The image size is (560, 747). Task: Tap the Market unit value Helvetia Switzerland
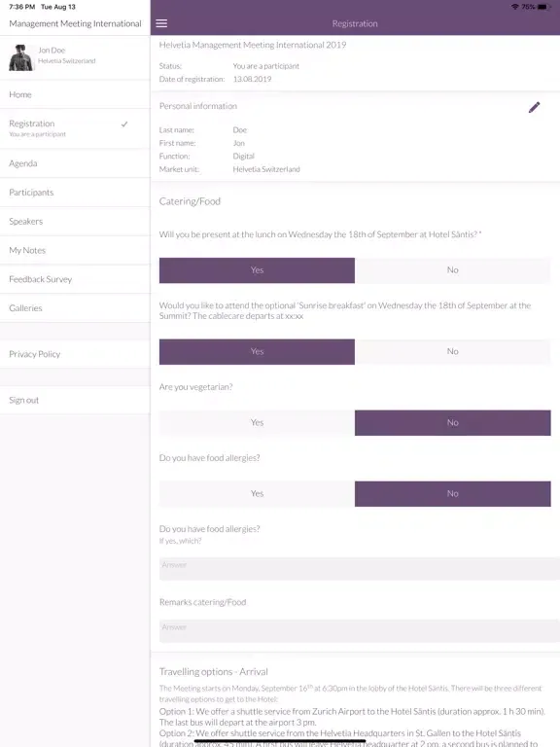(266, 169)
